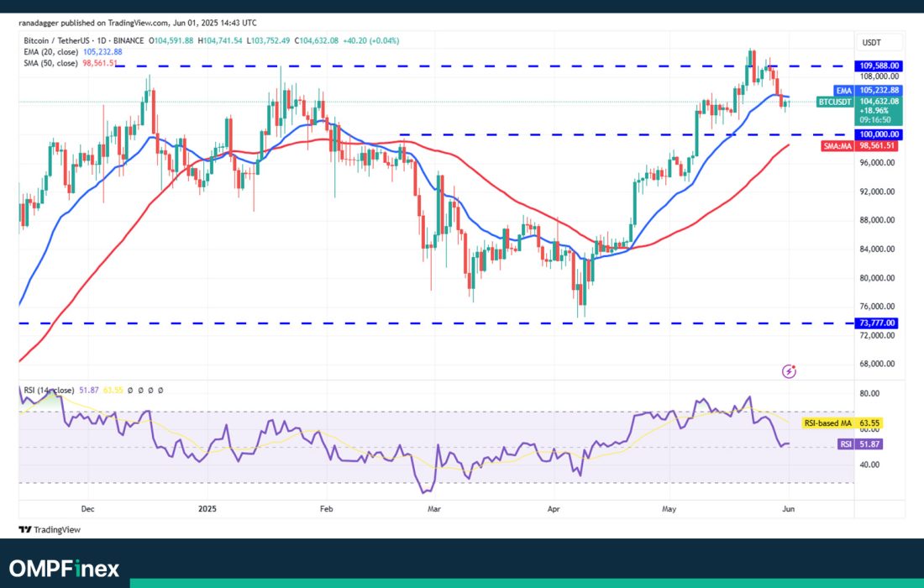
Task: Click the TradingView logo at bottom left
Action: click(x=50, y=530)
